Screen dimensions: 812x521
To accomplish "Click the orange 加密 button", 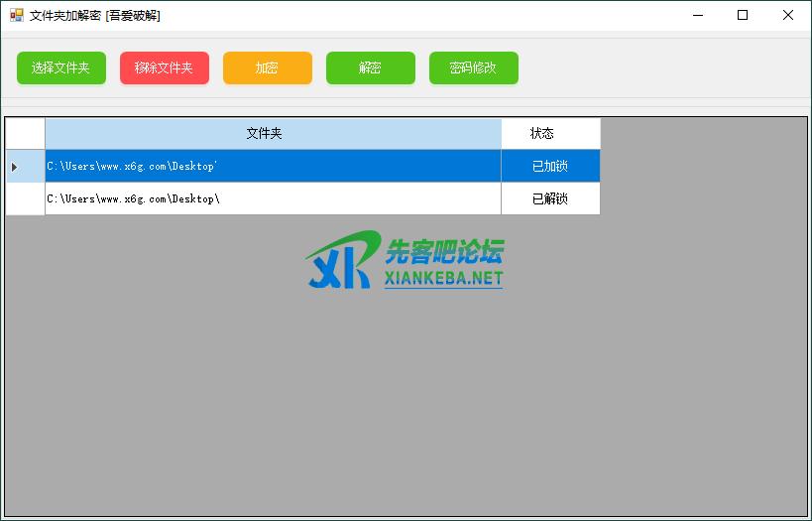I will pos(267,68).
